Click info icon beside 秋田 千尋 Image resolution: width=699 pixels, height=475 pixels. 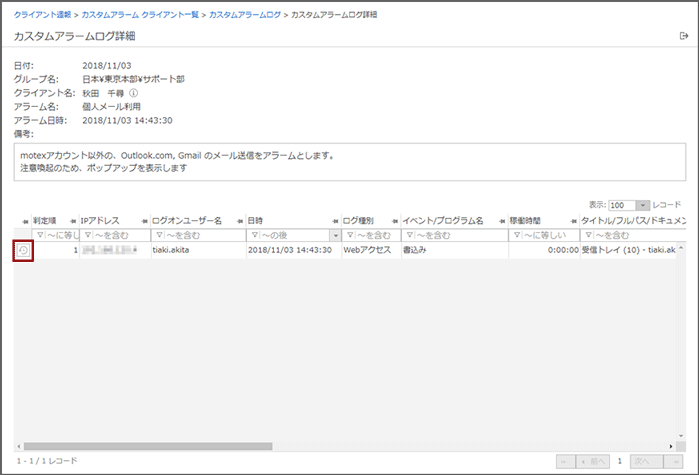(133, 93)
